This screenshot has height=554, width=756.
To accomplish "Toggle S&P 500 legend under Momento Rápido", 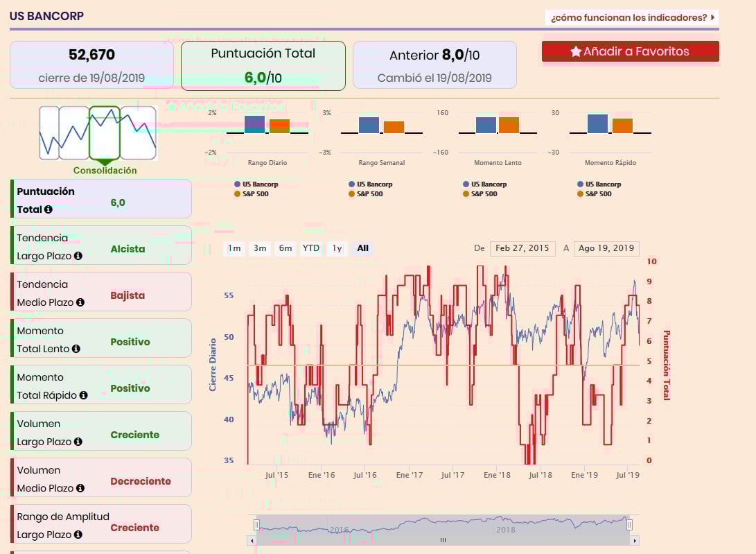I will (594, 193).
